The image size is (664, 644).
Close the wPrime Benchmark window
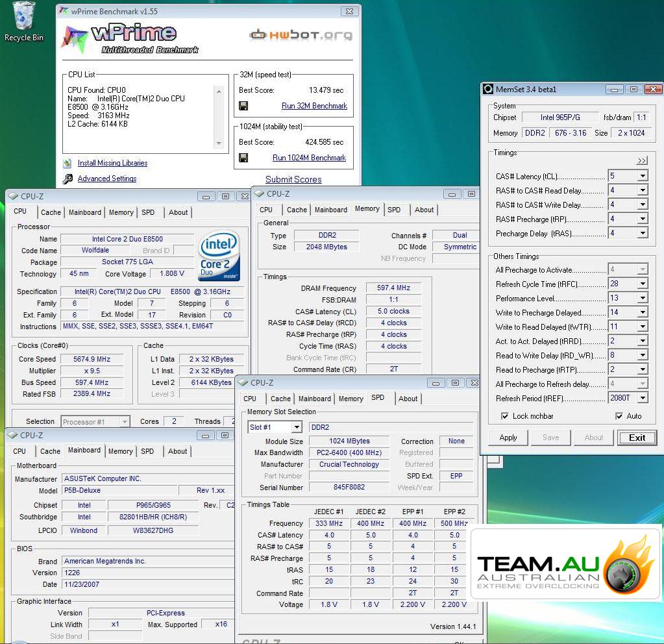tap(349, 12)
